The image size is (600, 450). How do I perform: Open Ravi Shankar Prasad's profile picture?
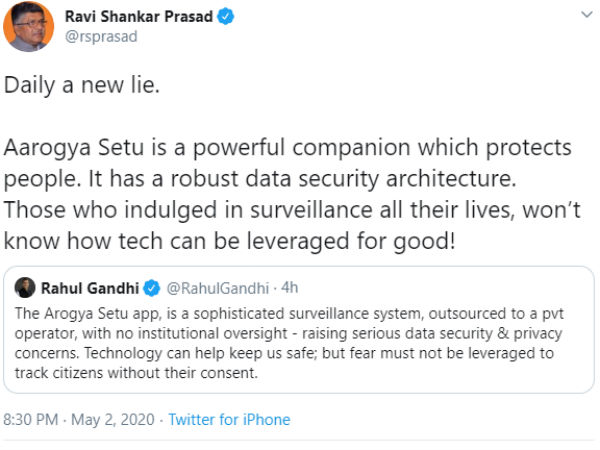pyautogui.click(x=28, y=27)
